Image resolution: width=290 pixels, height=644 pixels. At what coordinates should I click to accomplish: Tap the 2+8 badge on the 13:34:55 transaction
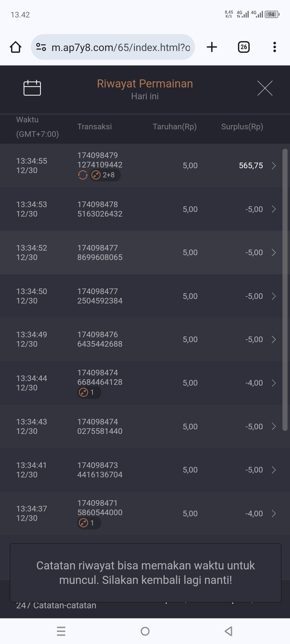(105, 175)
